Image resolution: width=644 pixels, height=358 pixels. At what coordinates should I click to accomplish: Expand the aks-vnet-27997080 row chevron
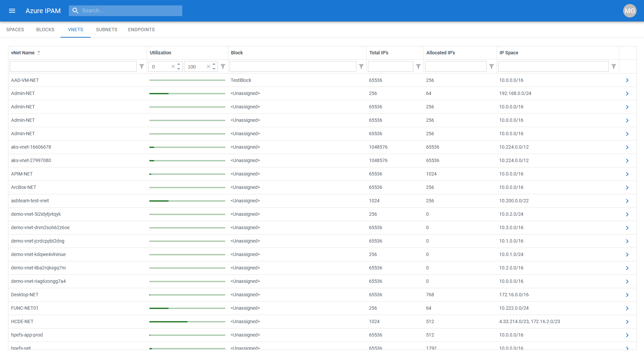(x=627, y=161)
